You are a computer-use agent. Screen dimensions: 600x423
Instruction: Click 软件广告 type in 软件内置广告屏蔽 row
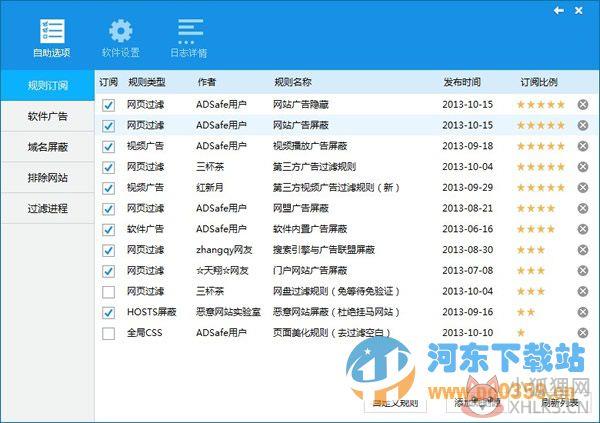click(x=145, y=229)
